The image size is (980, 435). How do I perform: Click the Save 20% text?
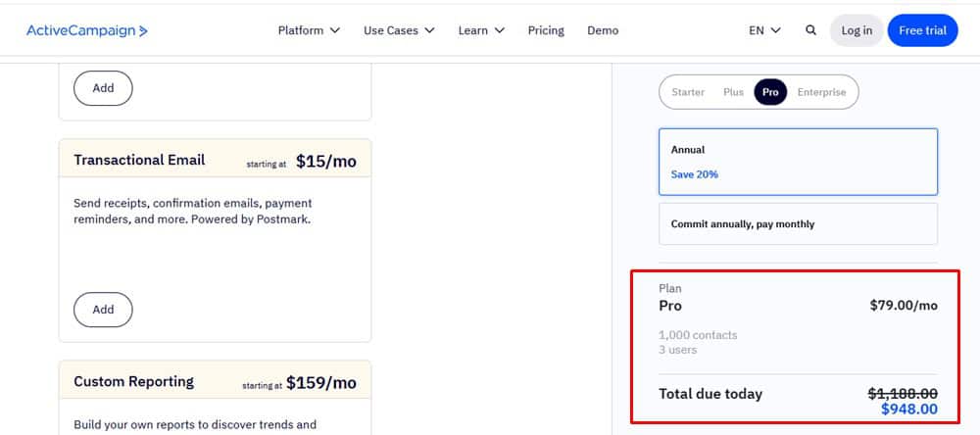[x=695, y=174]
